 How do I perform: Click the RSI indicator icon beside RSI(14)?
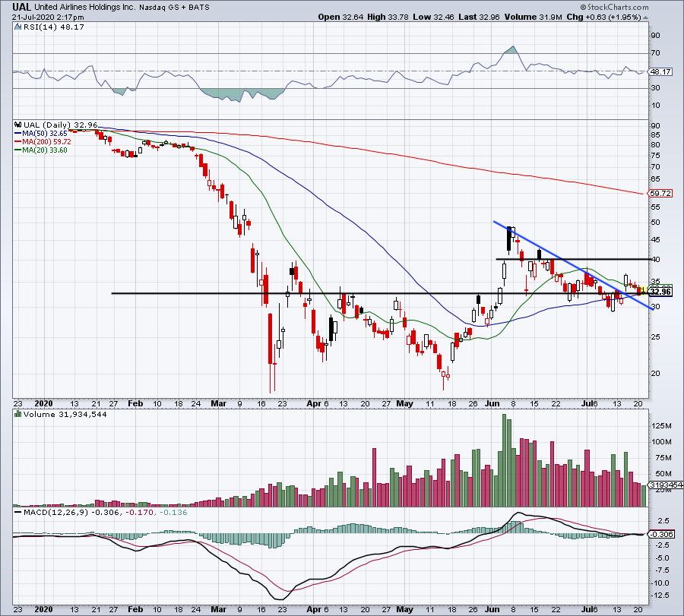pos(17,27)
